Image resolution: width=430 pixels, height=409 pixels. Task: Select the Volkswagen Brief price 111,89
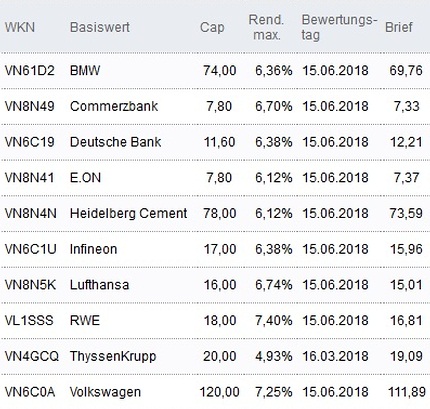407,392
